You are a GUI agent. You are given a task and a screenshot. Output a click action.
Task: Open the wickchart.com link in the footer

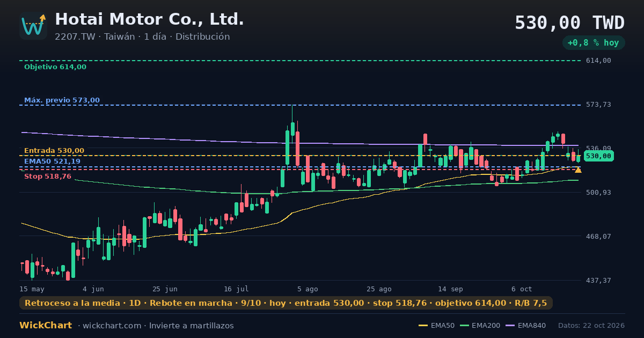point(112,326)
